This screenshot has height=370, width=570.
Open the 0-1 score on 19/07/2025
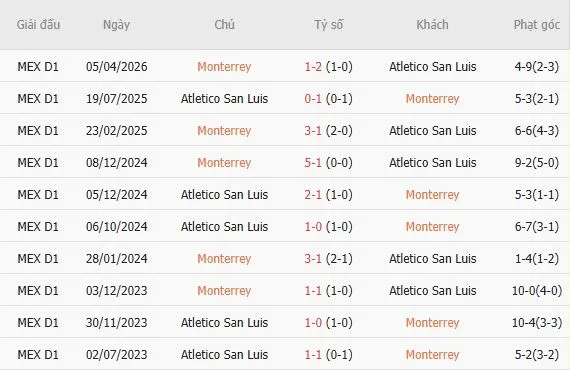tap(313, 99)
